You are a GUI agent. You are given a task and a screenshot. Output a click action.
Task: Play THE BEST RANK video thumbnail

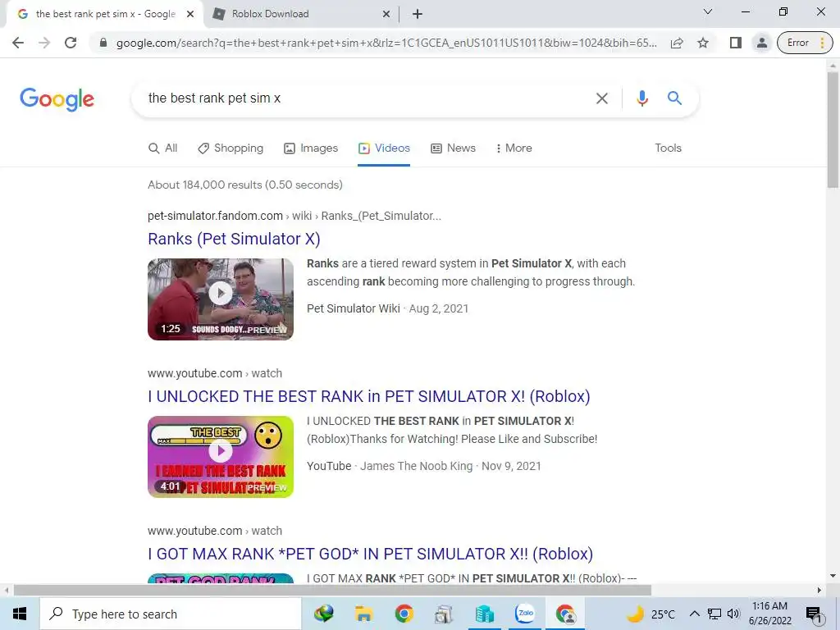click(x=221, y=456)
